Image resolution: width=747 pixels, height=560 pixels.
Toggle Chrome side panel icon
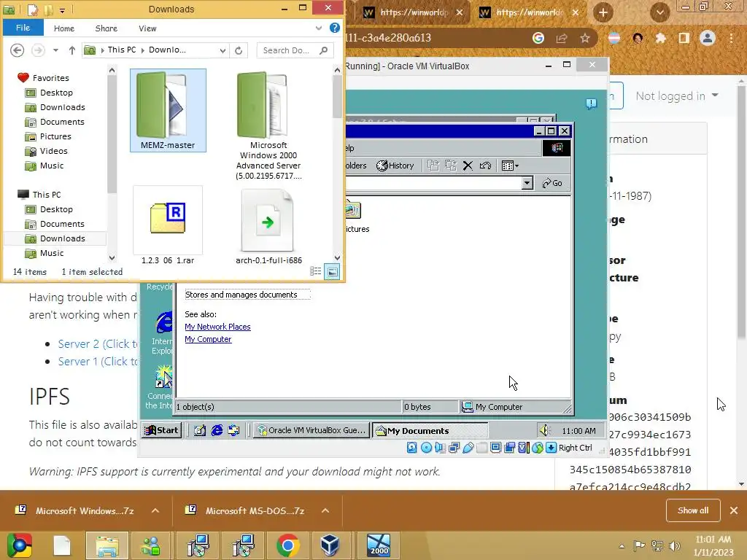click(x=684, y=38)
